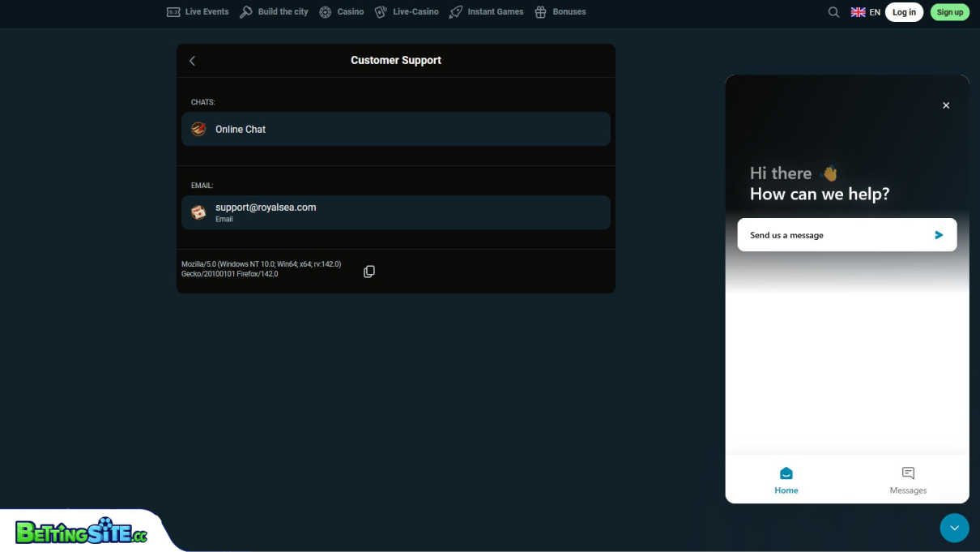Open Casino via the chip icon

324,11
